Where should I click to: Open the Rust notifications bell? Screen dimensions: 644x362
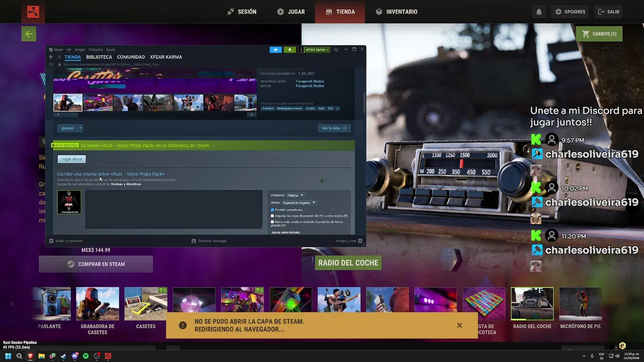point(539,12)
